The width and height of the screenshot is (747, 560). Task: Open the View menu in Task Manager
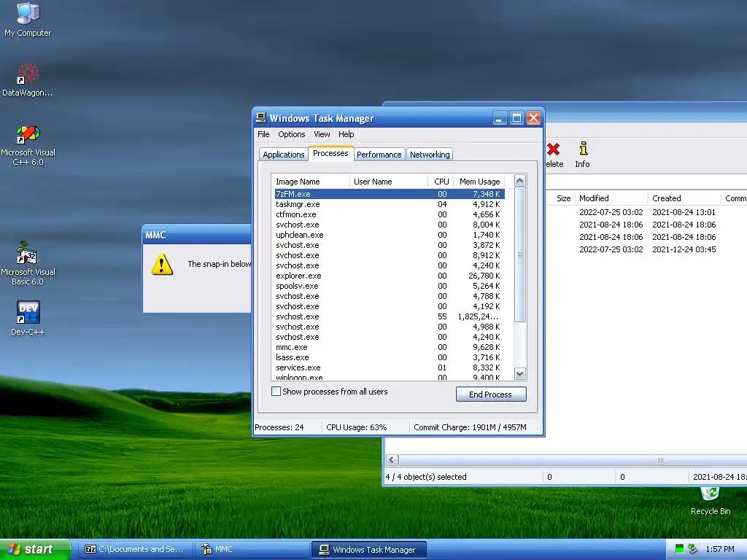(322, 134)
